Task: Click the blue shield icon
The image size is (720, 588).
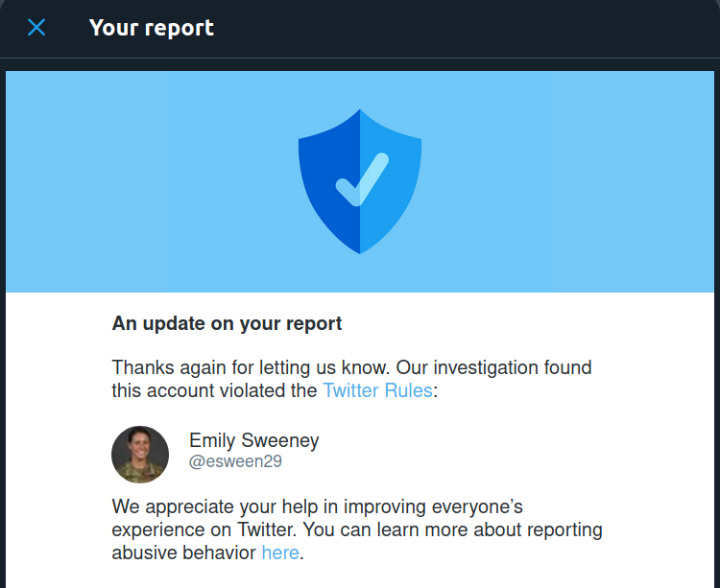Action: coord(360,181)
